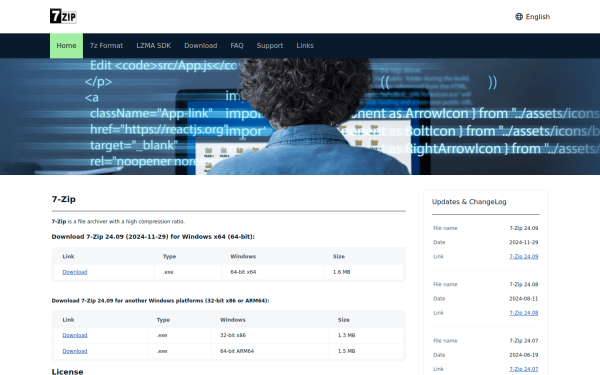600x375 pixels.
Task: Open the 7-Zip 24.07 changelog link
Action: click(x=523, y=369)
